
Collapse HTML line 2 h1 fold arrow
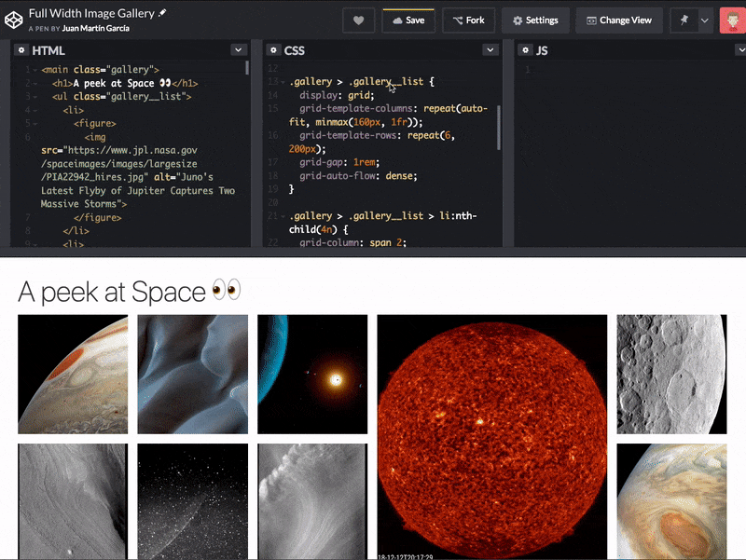pos(35,84)
